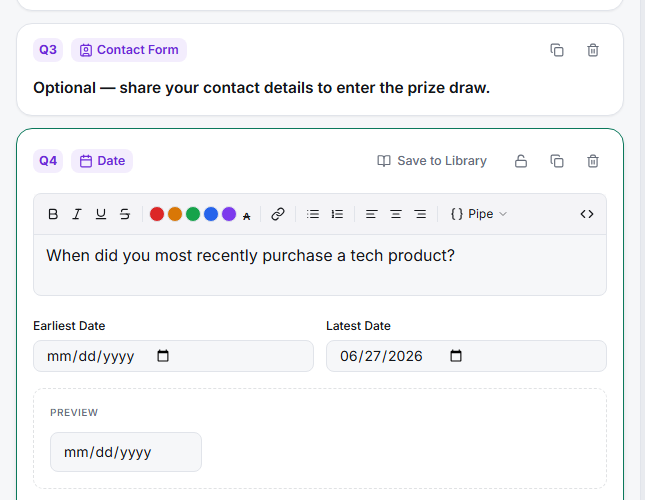Screen dimensions: 645x500
Task: Select the red text color swatch
Action: click(157, 214)
